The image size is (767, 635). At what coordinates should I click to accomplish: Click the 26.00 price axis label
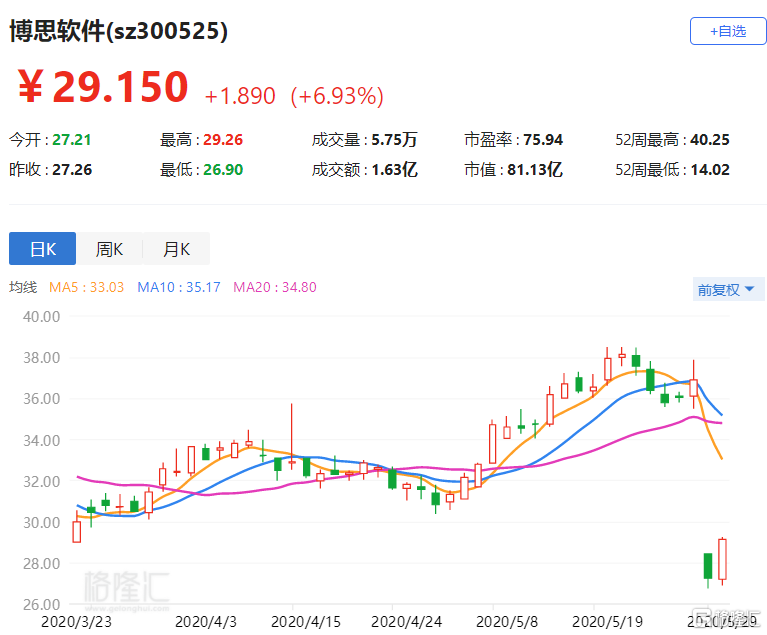pos(42,605)
